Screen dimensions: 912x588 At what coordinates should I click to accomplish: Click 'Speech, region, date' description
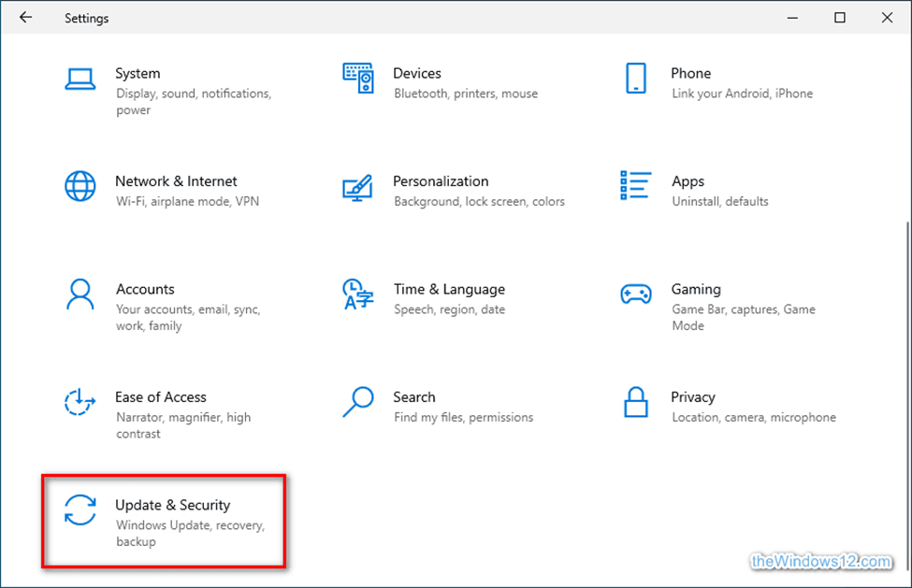[x=450, y=309]
